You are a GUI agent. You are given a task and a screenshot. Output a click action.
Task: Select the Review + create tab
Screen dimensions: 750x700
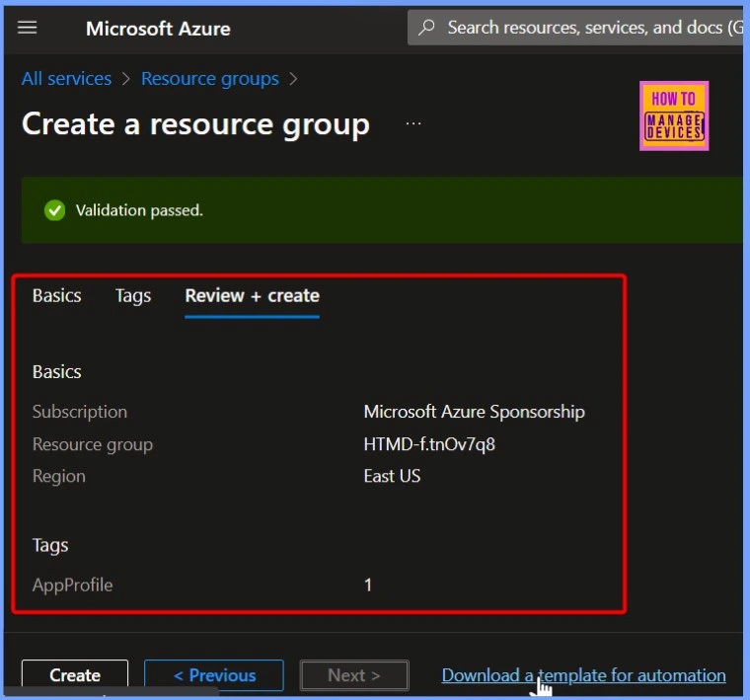(252, 295)
